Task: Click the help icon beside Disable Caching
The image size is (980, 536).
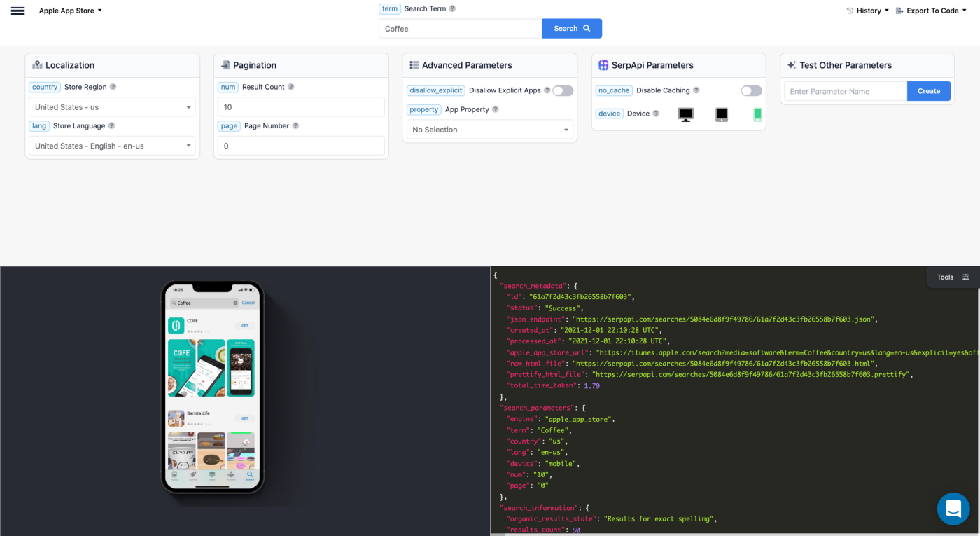Action: (696, 90)
